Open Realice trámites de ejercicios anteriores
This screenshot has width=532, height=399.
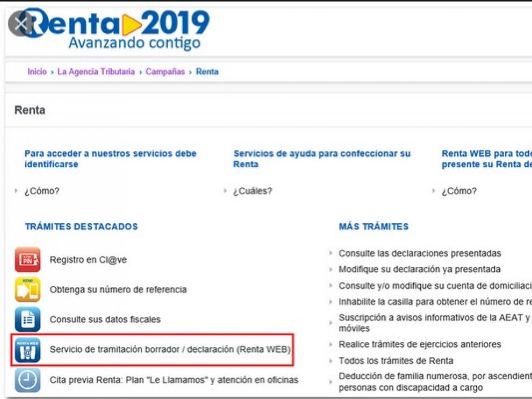[x=420, y=344]
